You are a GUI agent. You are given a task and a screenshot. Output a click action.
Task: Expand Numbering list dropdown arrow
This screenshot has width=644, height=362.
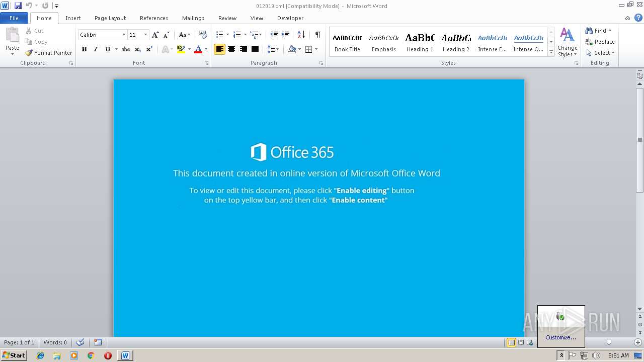pyautogui.click(x=245, y=35)
